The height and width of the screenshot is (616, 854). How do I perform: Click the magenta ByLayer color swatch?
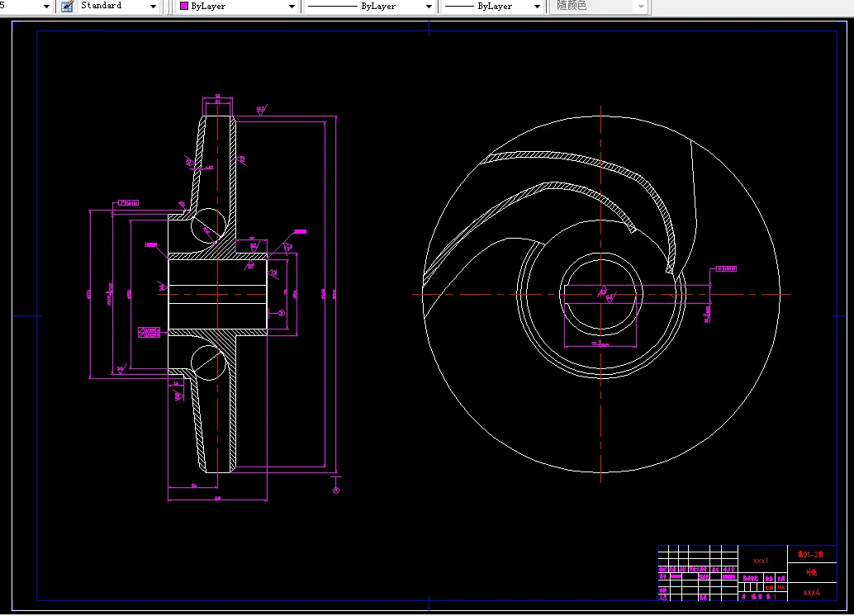(x=183, y=7)
